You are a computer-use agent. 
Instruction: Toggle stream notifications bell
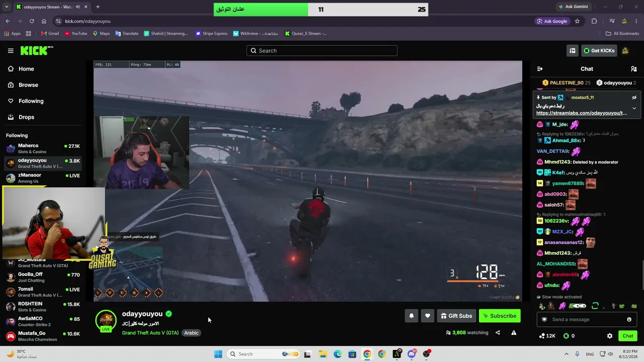[411, 316]
